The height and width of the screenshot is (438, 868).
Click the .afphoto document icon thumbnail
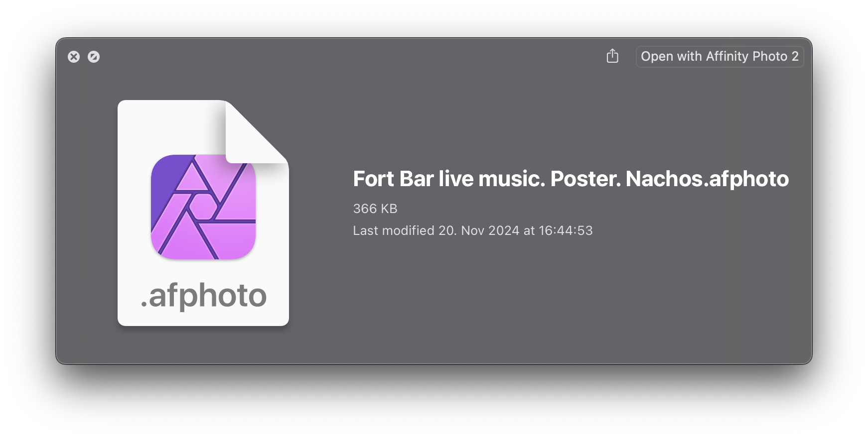[203, 213]
